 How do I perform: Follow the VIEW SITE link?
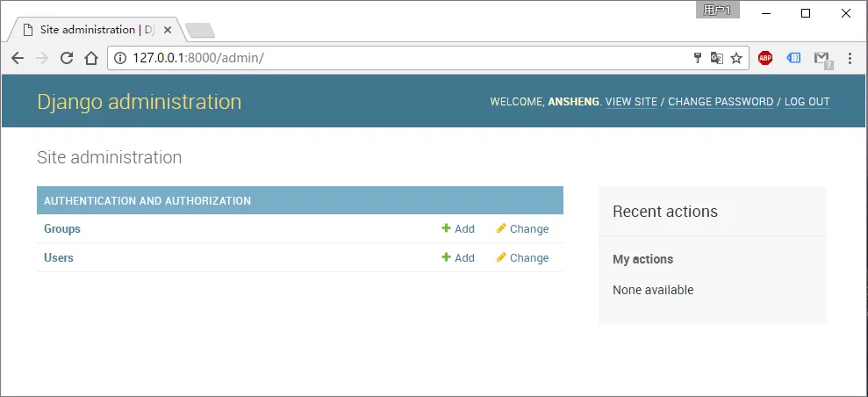point(631,102)
